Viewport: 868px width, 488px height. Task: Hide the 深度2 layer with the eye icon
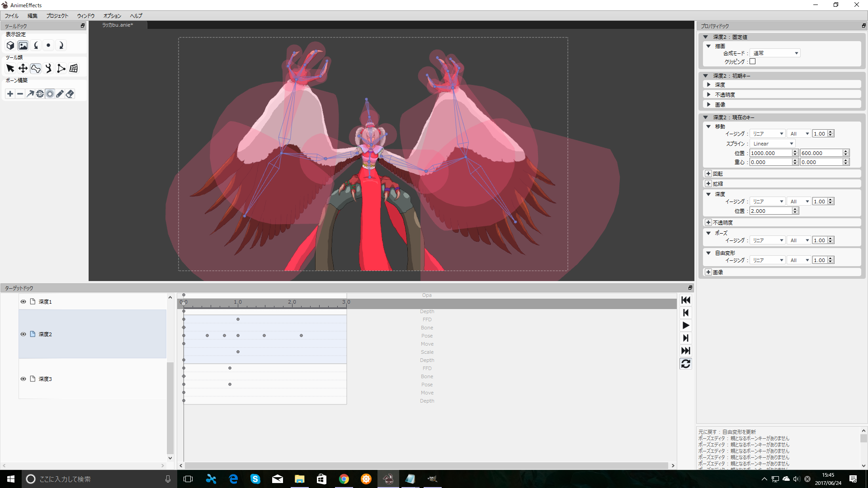[23, 334]
